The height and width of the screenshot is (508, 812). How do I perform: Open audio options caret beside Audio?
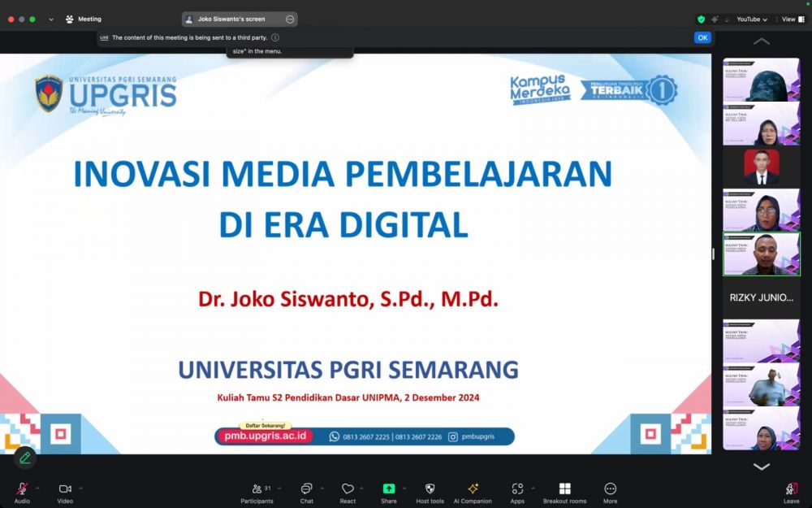click(x=37, y=488)
